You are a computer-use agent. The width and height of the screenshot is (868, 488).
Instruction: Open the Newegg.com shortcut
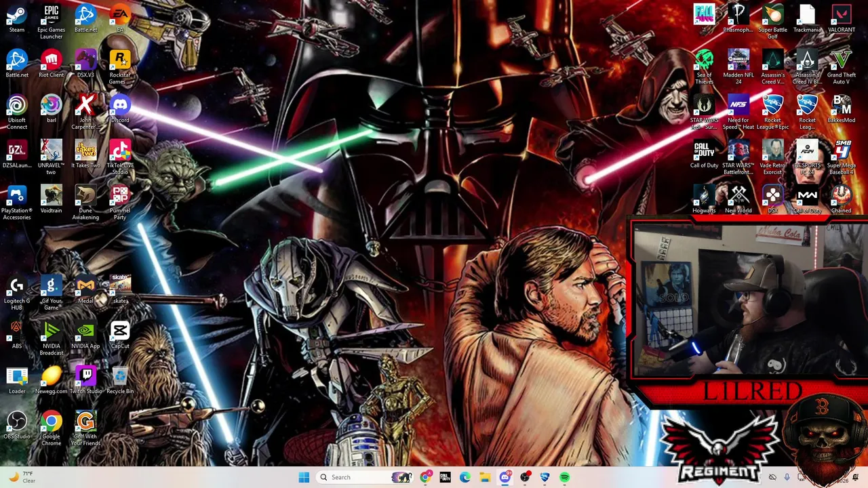51,381
